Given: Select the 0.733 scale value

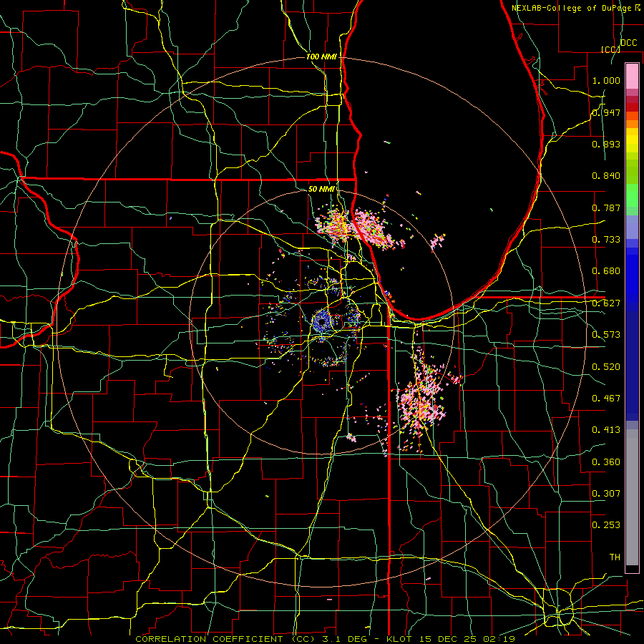Looking at the screenshot, I should [x=606, y=240].
